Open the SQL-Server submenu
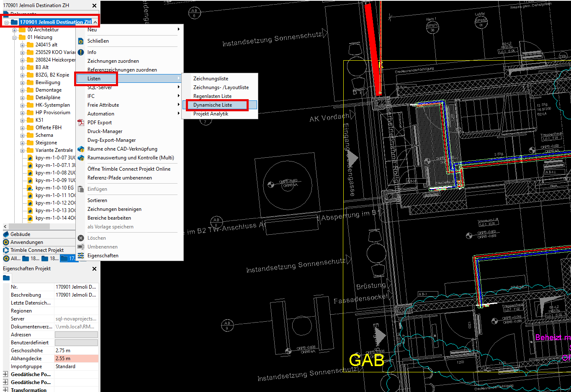571x392 pixels. point(100,87)
